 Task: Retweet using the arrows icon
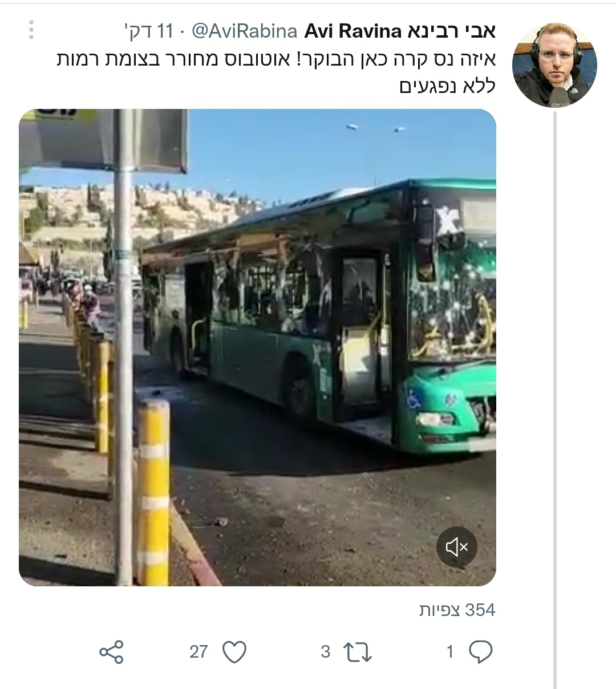(x=358, y=652)
